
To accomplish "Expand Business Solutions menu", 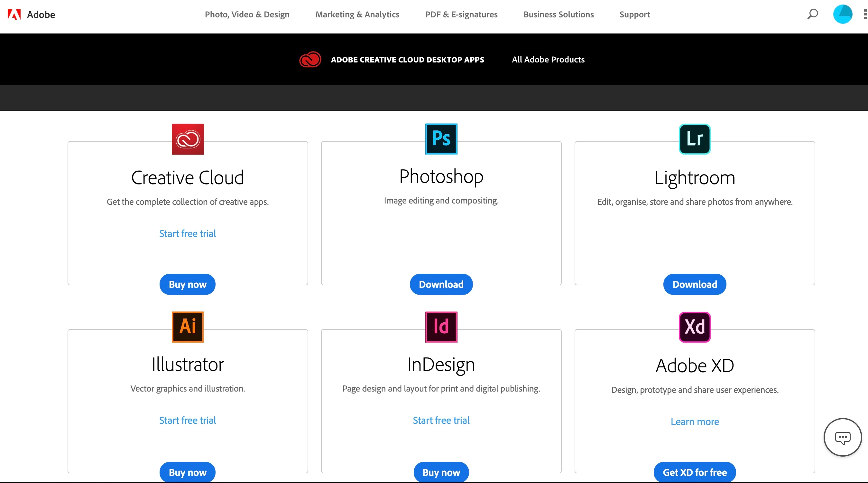I will pos(558,14).
